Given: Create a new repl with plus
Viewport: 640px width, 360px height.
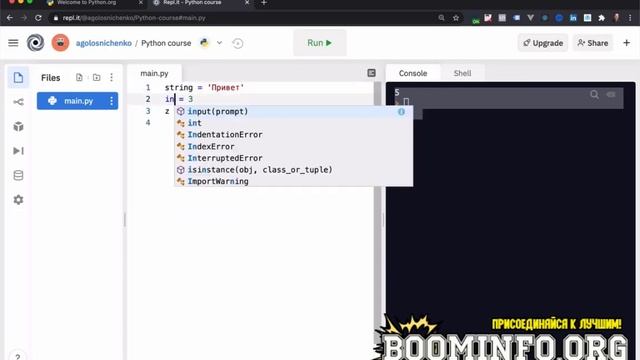Looking at the screenshot, I should coord(627,42).
